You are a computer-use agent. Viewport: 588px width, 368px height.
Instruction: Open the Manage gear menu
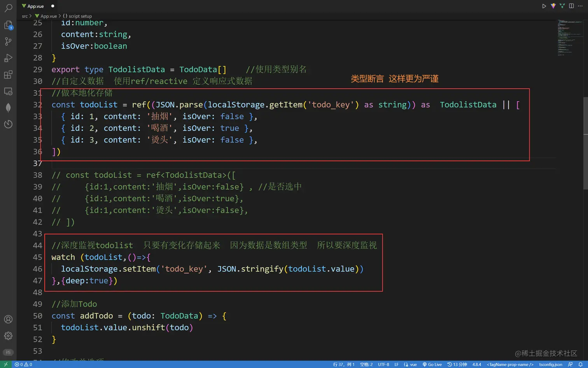click(x=8, y=336)
